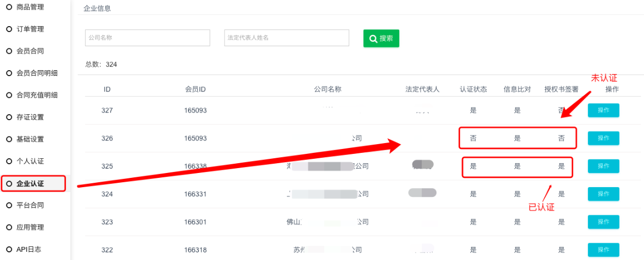Go to 应用管理 sidebar item
The height and width of the screenshot is (260, 644).
(x=30, y=227)
